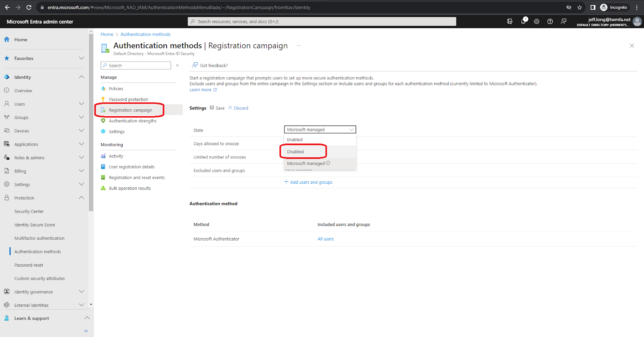
Task: Click the Billing document icon
Action: (x=7, y=171)
